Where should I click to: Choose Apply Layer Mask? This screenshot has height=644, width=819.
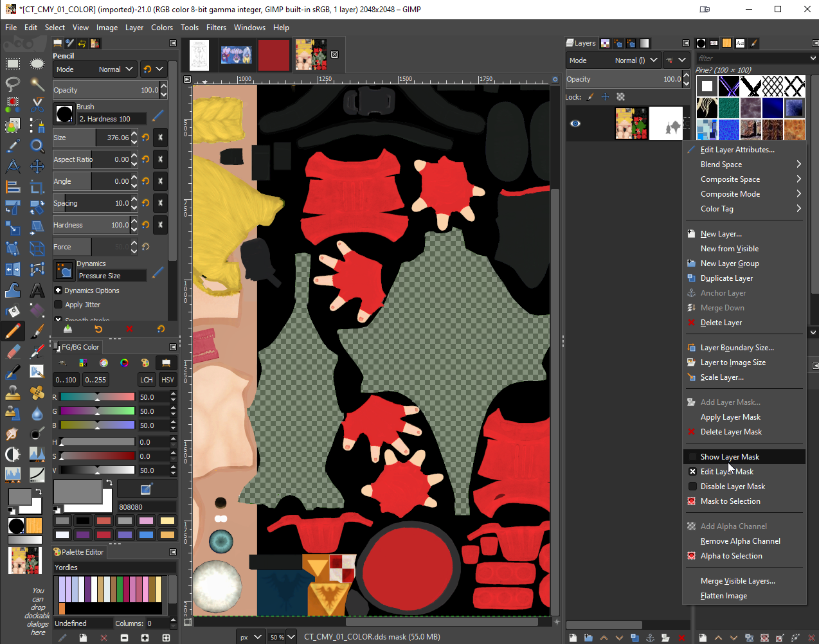[x=744, y=417]
